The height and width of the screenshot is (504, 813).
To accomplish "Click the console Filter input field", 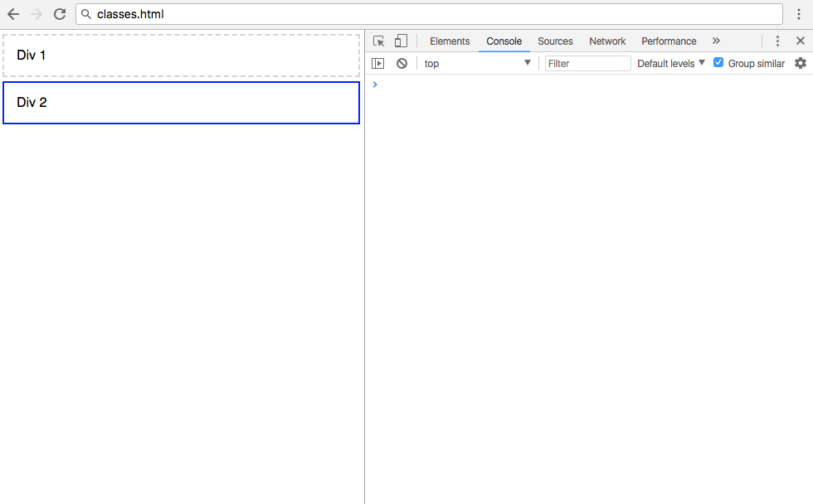I will [x=587, y=63].
